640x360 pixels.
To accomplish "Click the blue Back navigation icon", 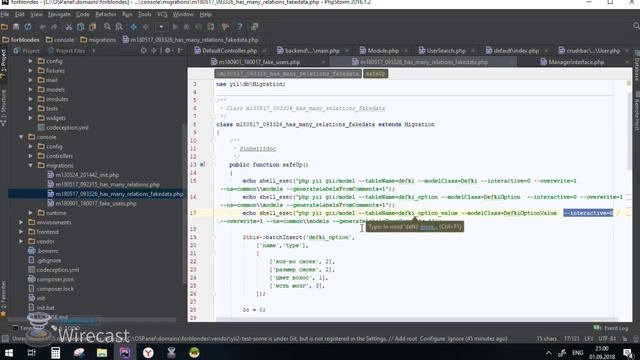I will [x=133, y=27].
